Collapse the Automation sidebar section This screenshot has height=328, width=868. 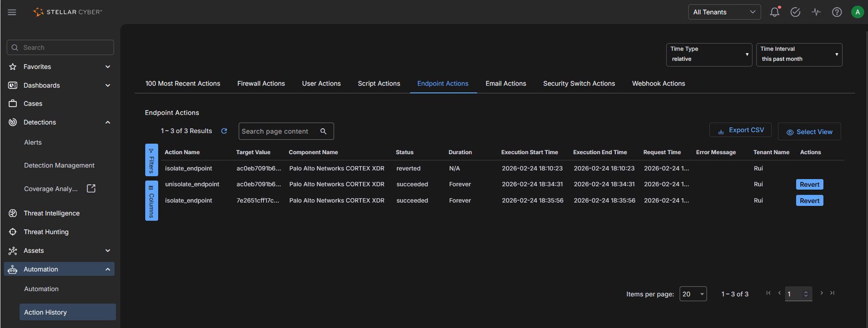click(x=108, y=269)
